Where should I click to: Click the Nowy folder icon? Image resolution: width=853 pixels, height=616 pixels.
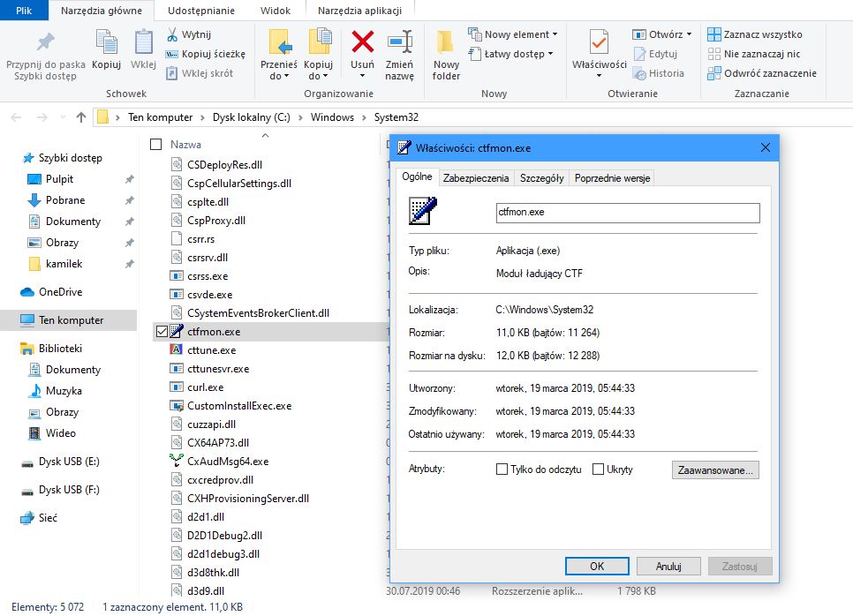pyautogui.click(x=446, y=41)
